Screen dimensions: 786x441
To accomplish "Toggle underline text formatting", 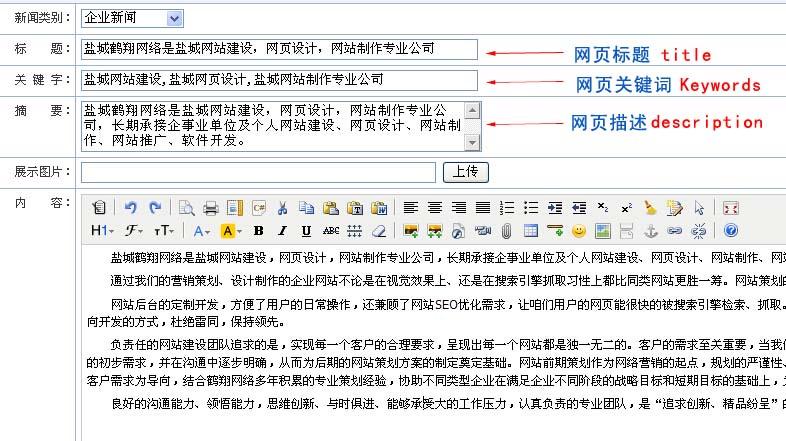I will coord(307,231).
